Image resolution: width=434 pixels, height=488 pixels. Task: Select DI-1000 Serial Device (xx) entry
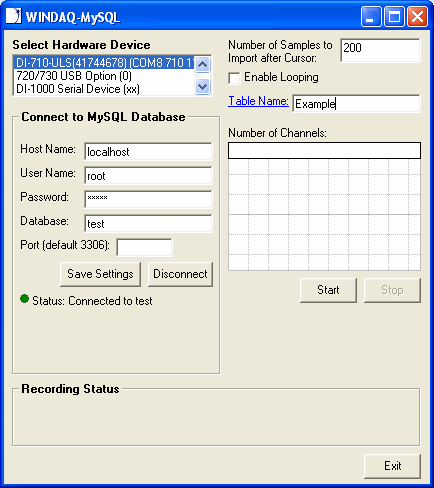(x=104, y=89)
